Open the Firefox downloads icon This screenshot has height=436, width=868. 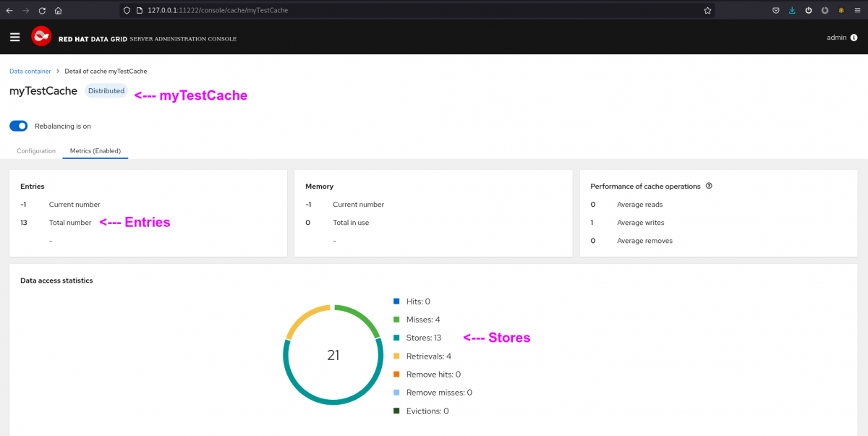792,11
